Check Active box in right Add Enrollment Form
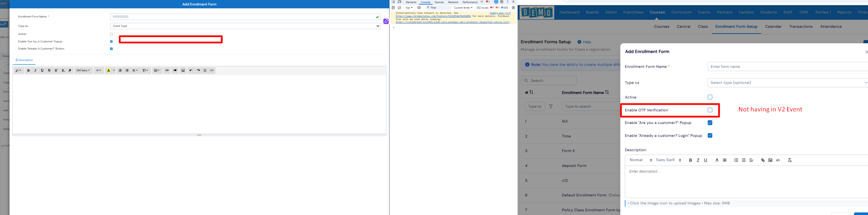868x215 pixels. click(710, 97)
